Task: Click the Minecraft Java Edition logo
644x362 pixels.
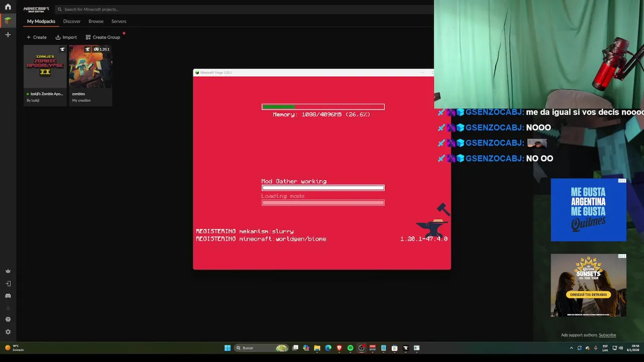Action: point(36,9)
